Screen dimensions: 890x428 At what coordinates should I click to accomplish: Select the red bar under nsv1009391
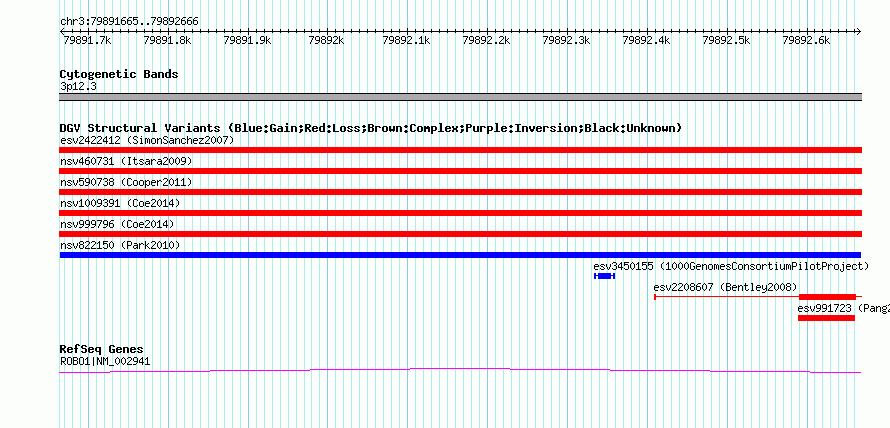pyautogui.click(x=460, y=213)
